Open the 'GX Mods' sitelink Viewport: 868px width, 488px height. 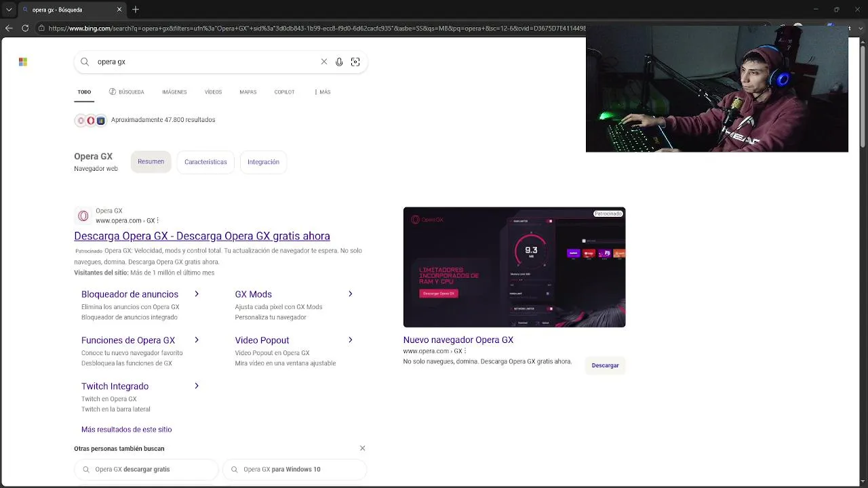253,294
